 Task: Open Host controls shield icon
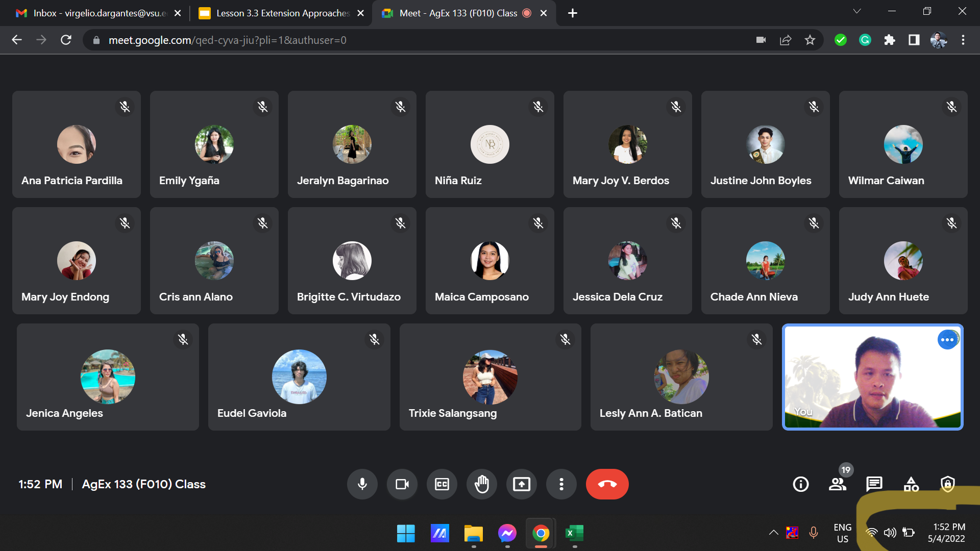(947, 484)
